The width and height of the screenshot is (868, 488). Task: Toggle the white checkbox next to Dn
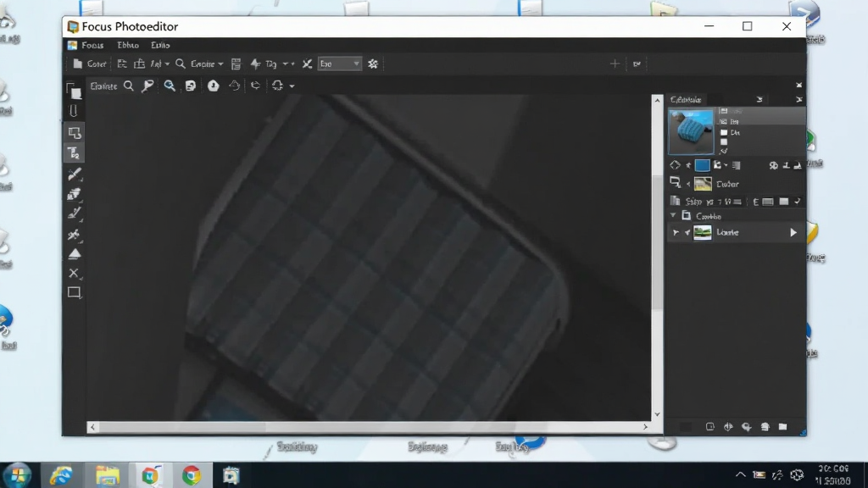click(x=724, y=133)
